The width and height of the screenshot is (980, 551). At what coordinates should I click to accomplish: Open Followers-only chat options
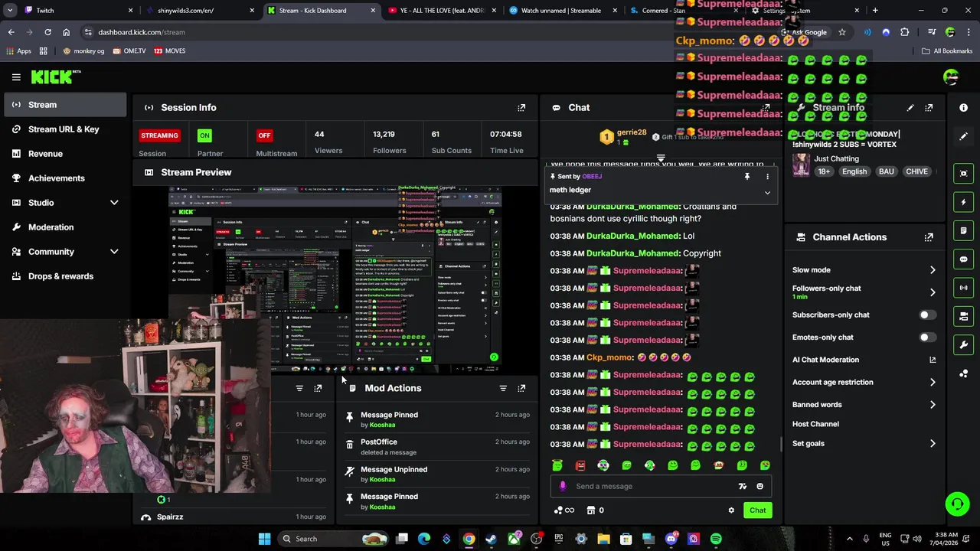864,292
